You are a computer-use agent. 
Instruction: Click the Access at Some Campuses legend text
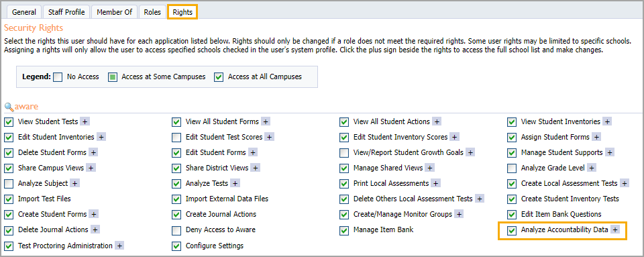(164, 76)
